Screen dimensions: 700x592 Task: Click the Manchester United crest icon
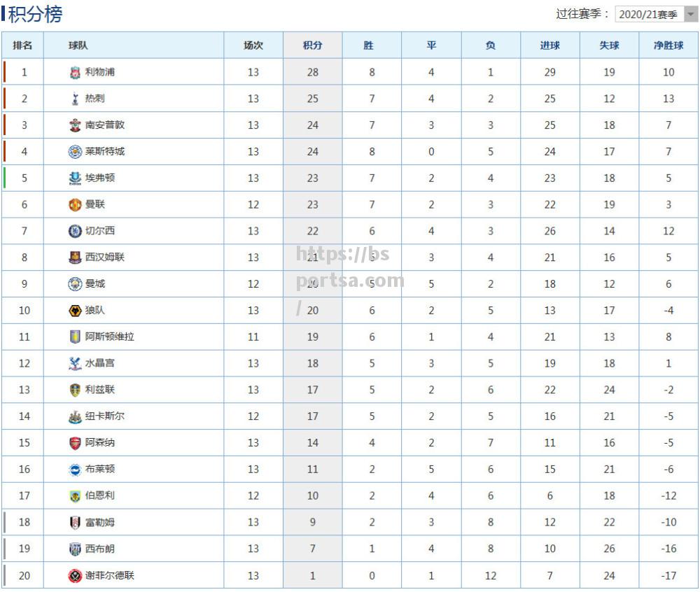pos(75,205)
